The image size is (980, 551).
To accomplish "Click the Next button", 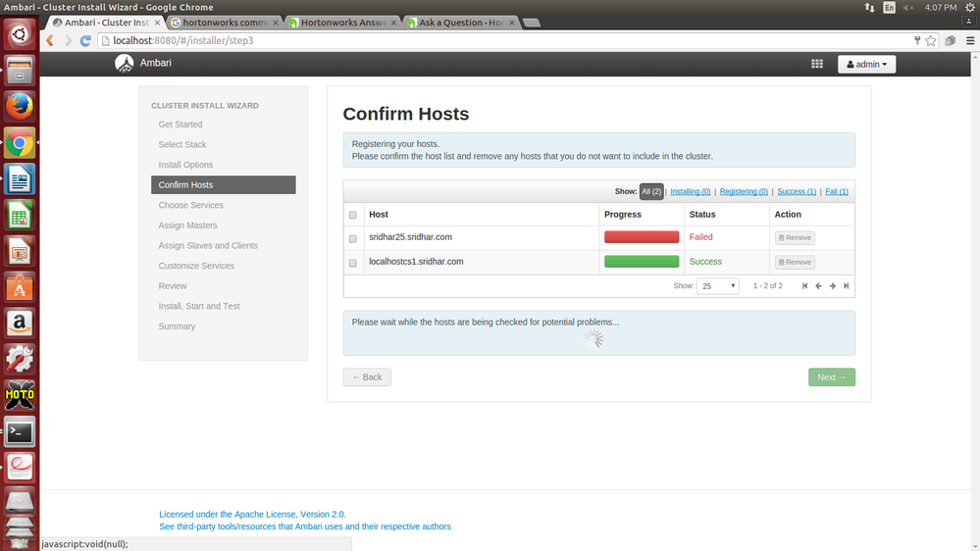I will point(831,376).
